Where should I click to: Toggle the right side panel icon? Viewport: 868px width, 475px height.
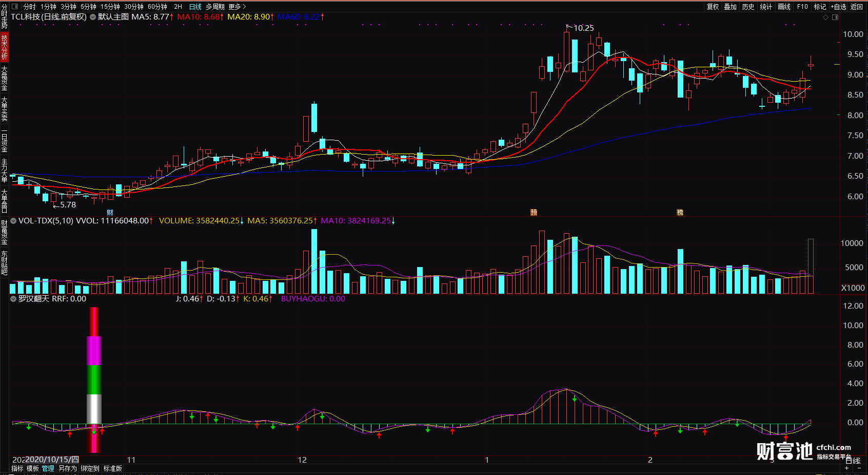pos(835,17)
